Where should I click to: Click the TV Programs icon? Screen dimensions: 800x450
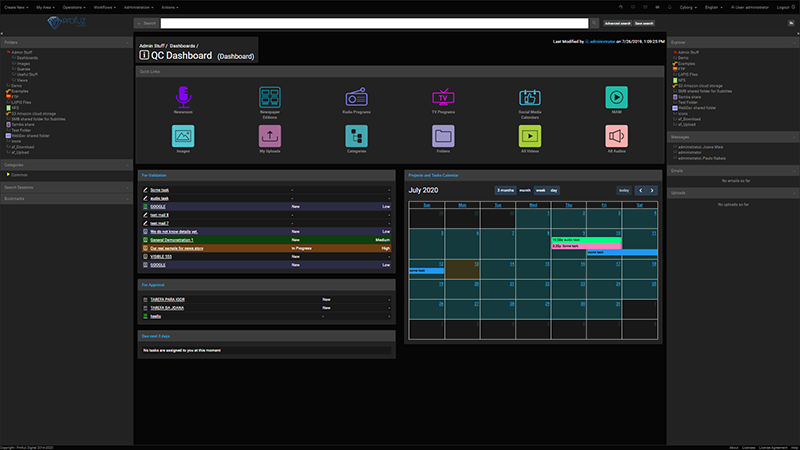coord(444,97)
